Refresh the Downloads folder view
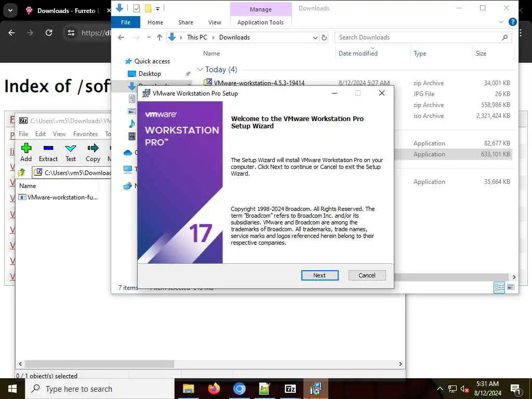The width and height of the screenshot is (532, 399). tap(324, 37)
